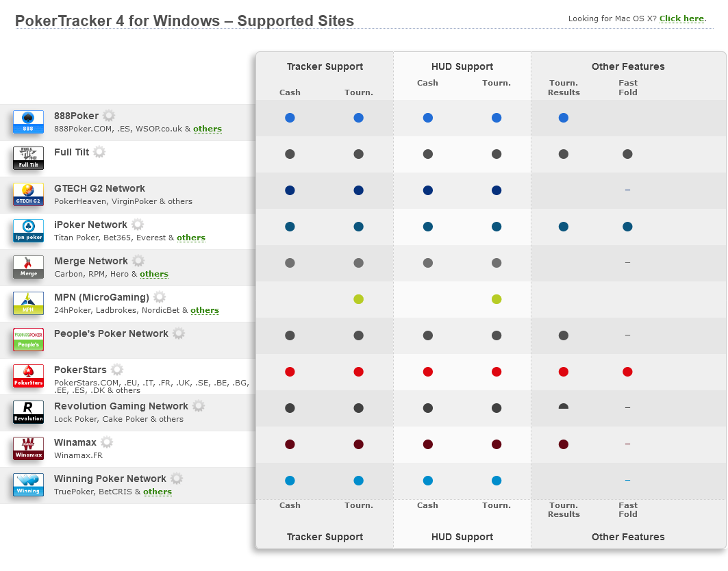Open 'others' link under Winning Poker Network
This screenshot has width=728, height=571.
point(158,491)
